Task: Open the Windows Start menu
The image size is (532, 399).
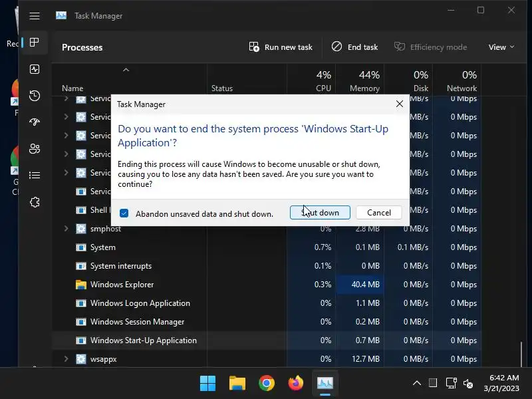Action: (207, 384)
